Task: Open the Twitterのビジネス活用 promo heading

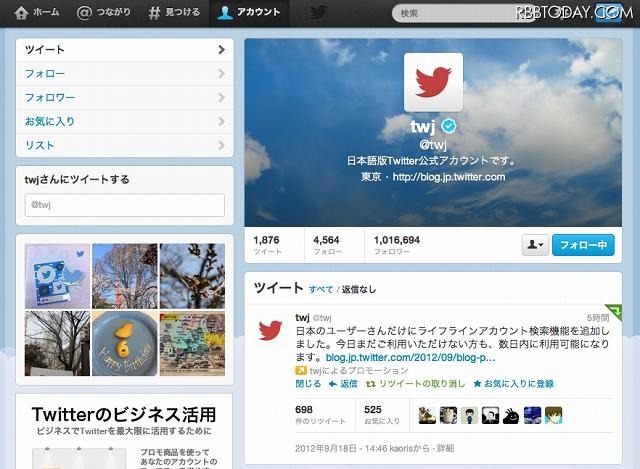Action: click(x=124, y=415)
